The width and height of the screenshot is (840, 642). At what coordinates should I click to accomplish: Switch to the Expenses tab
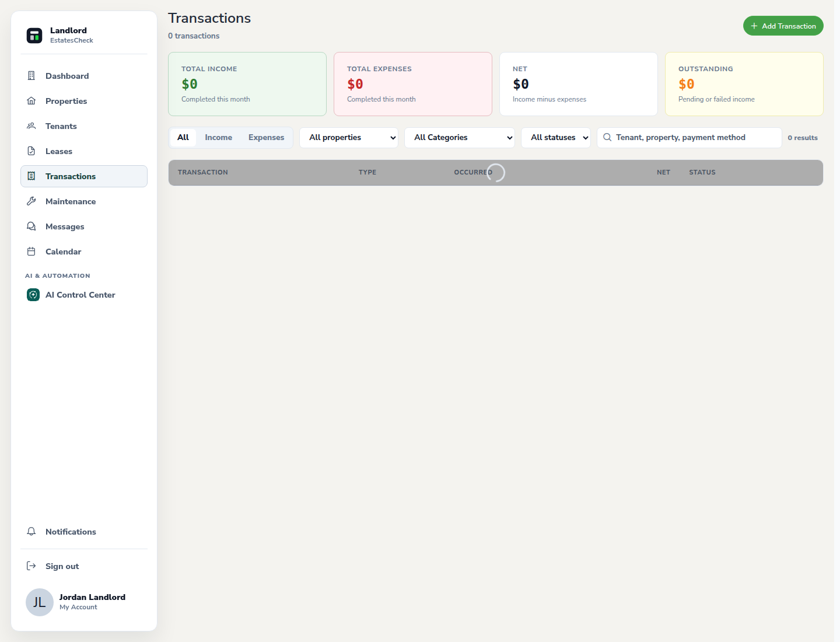click(267, 138)
